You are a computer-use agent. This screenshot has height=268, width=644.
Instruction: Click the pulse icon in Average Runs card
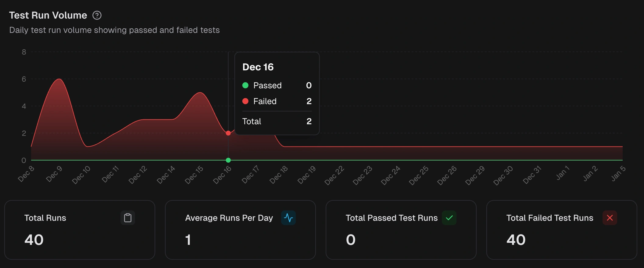pyautogui.click(x=288, y=218)
